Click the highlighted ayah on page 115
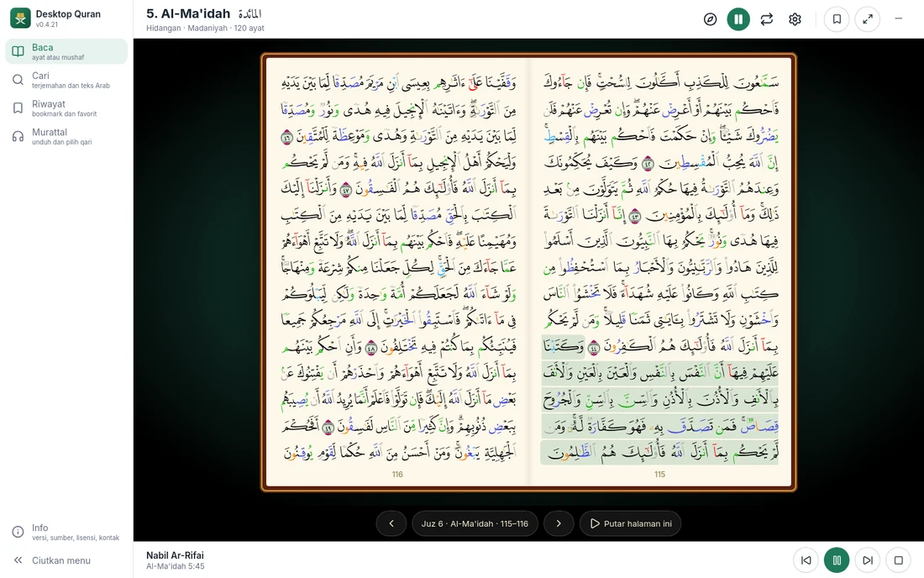The height and width of the screenshot is (578, 924). 660,401
